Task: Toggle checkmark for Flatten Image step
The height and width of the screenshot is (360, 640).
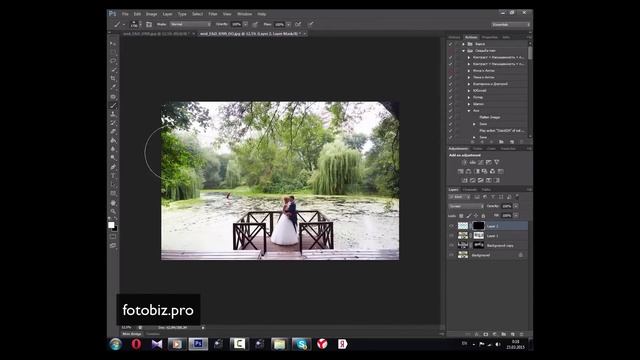Action: point(451,117)
